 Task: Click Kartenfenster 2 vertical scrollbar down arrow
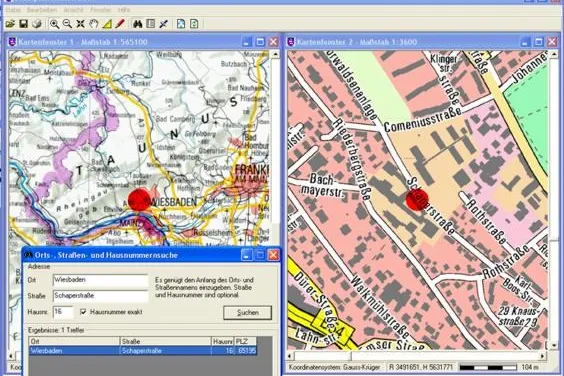pos(554,345)
